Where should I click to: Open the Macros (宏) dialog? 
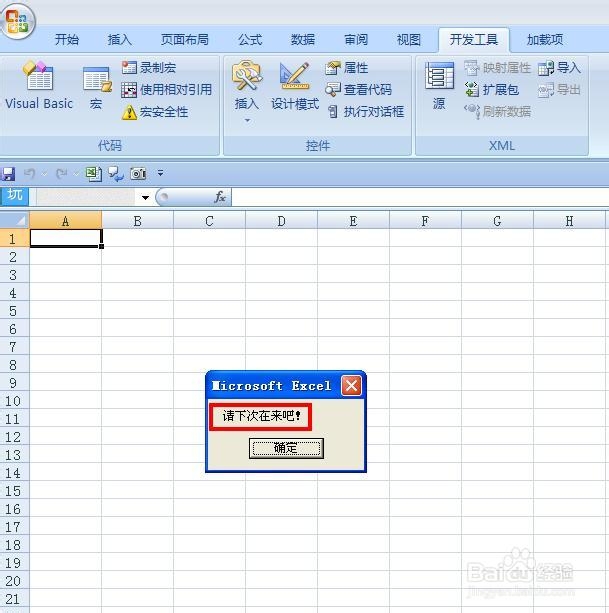click(x=97, y=88)
